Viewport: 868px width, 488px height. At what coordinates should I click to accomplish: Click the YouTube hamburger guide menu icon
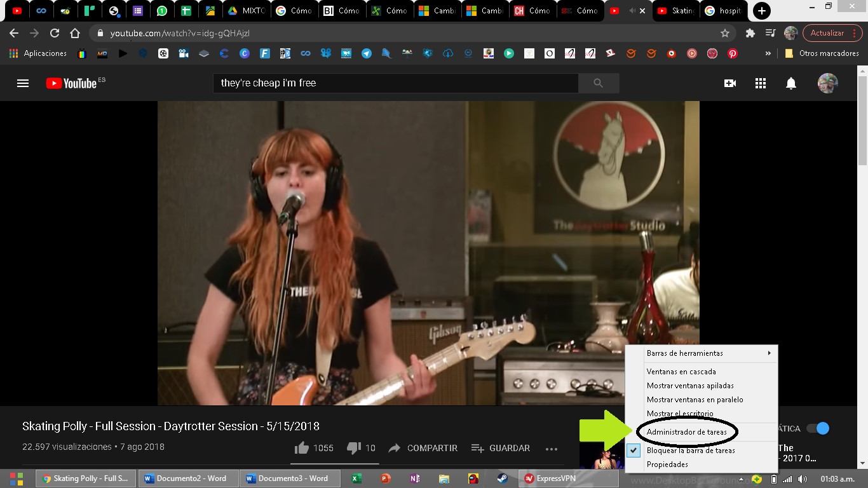click(23, 83)
